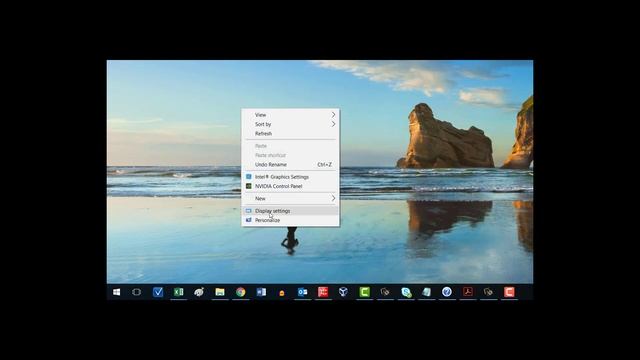Switch to Excel on the taskbar

pos(178,292)
